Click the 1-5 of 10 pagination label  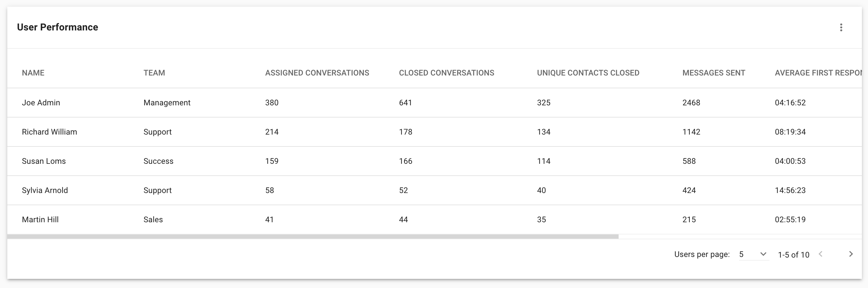[793, 255]
